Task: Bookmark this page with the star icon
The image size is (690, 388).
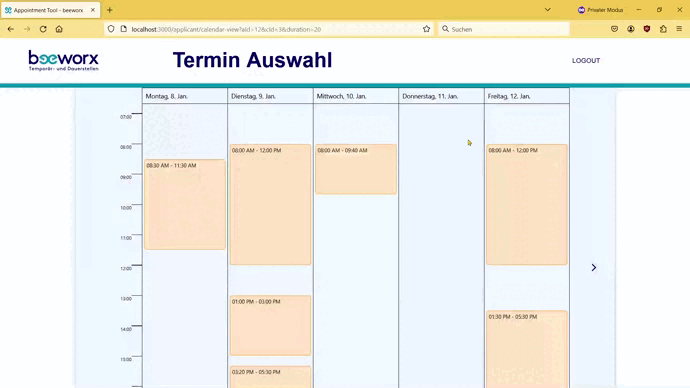Action: tap(426, 29)
